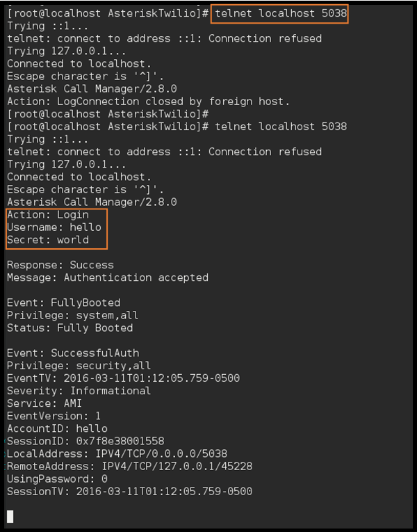Click the Status: Fully Booted line
This screenshot has width=417, height=532.
point(69,328)
